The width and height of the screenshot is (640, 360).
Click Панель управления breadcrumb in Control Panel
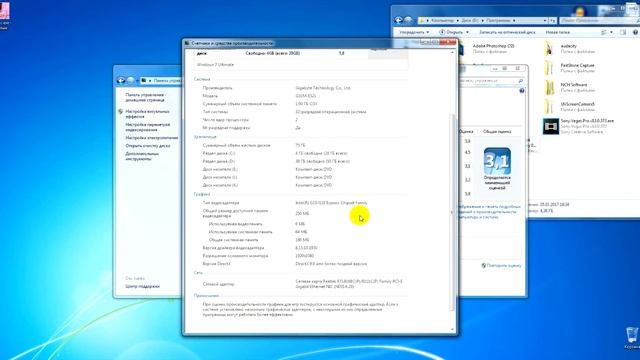coord(168,81)
